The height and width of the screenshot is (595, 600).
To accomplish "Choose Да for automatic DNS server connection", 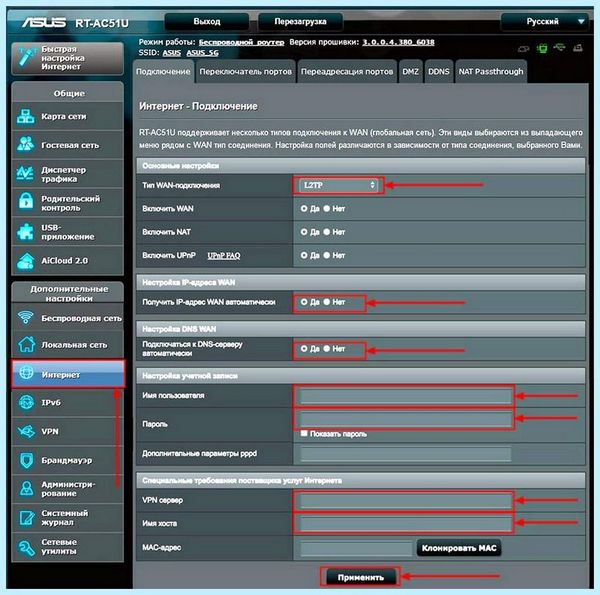I will pos(304,349).
